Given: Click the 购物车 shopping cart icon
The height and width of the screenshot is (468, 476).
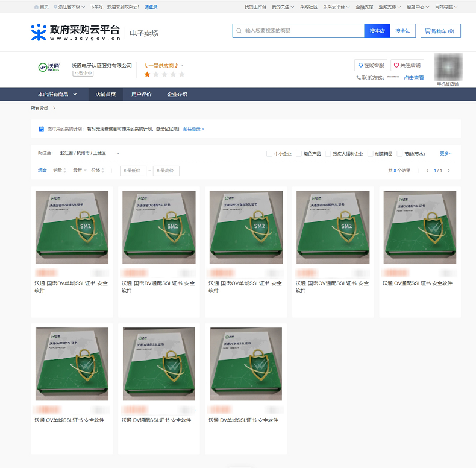Looking at the screenshot, I should tap(427, 31).
